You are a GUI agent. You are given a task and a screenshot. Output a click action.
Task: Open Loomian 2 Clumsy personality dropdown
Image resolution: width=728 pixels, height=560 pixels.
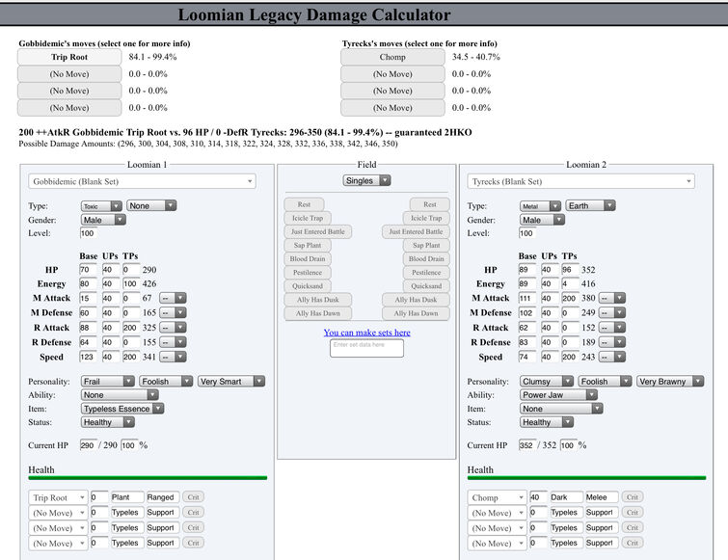(547, 382)
